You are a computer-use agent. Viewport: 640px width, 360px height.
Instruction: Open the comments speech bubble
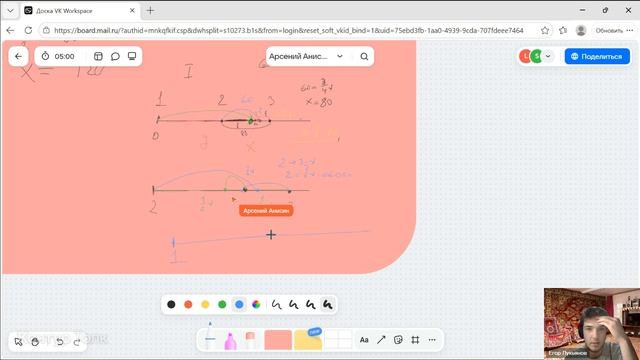[115, 56]
